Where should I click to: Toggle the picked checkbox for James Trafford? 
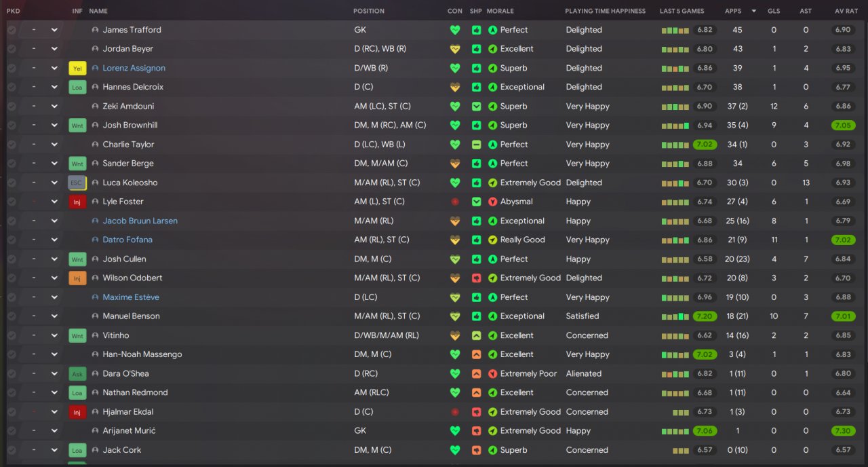click(12, 30)
